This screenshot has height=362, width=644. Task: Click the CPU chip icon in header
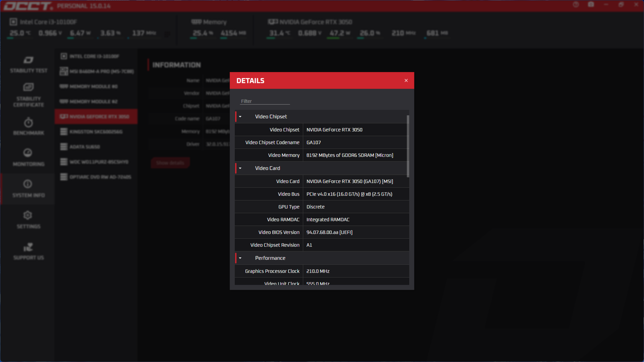pyautogui.click(x=13, y=22)
